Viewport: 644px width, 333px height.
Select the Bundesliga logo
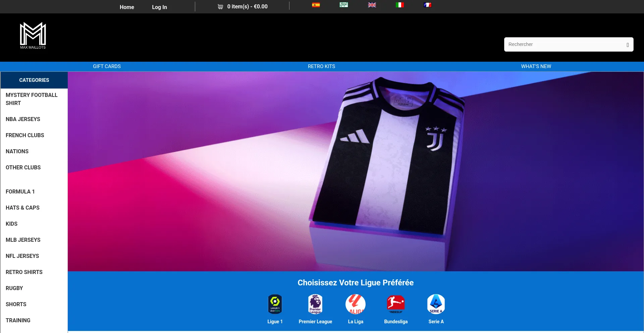(396, 304)
